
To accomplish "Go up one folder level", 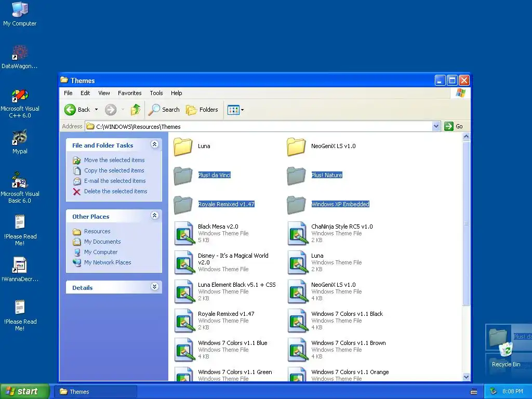I will (x=136, y=110).
